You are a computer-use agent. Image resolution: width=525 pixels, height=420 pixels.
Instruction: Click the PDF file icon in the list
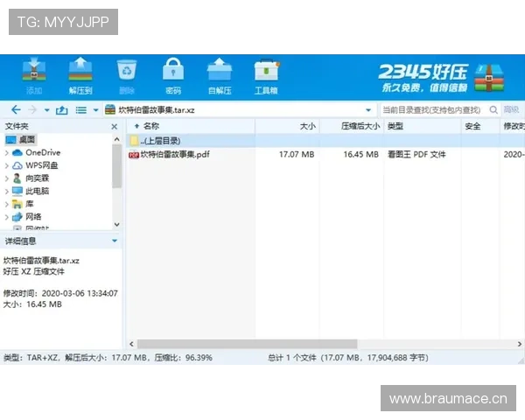pyautogui.click(x=134, y=155)
